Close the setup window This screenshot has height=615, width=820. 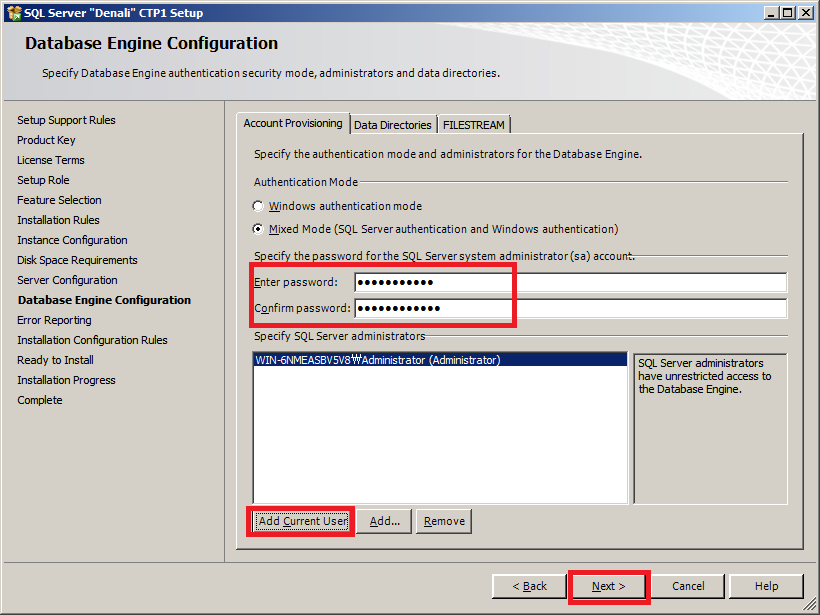click(x=806, y=13)
